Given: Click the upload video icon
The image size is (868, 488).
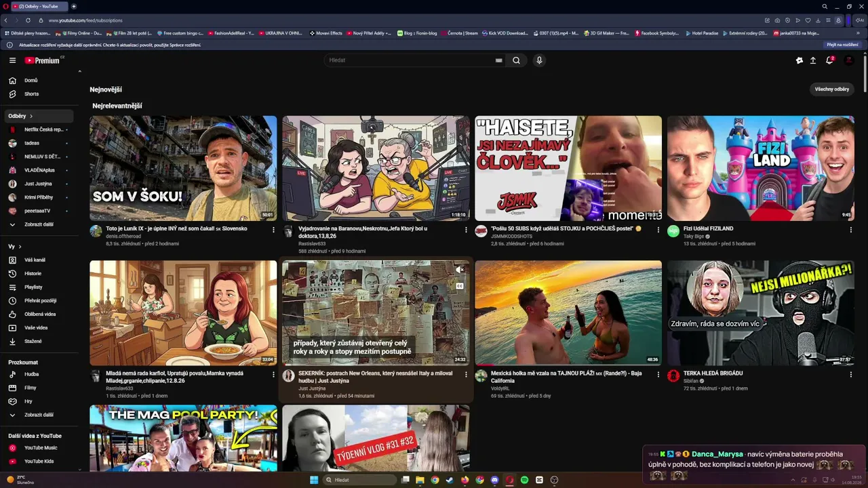Looking at the screenshot, I should (x=813, y=60).
